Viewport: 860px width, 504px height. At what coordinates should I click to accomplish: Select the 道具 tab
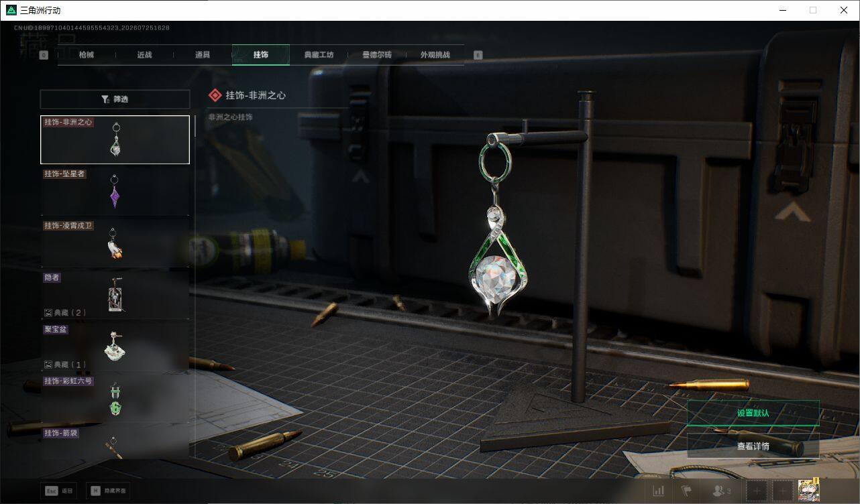click(203, 55)
